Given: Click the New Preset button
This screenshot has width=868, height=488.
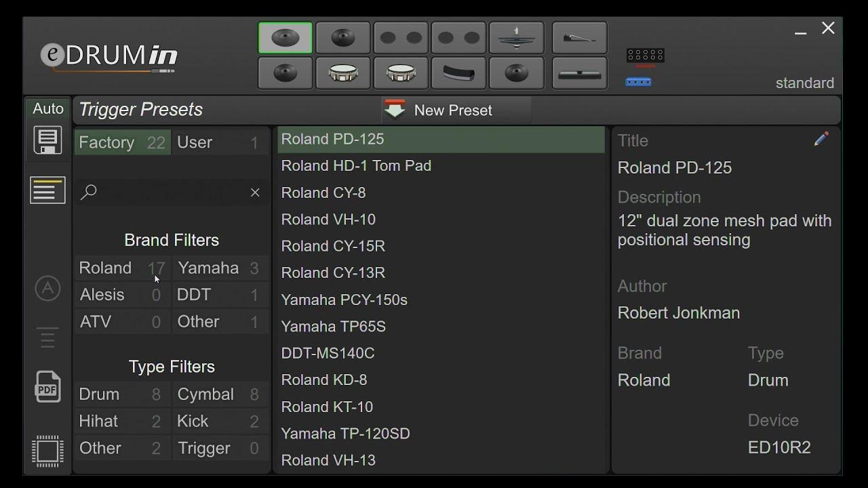Looking at the screenshot, I should [456, 110].
